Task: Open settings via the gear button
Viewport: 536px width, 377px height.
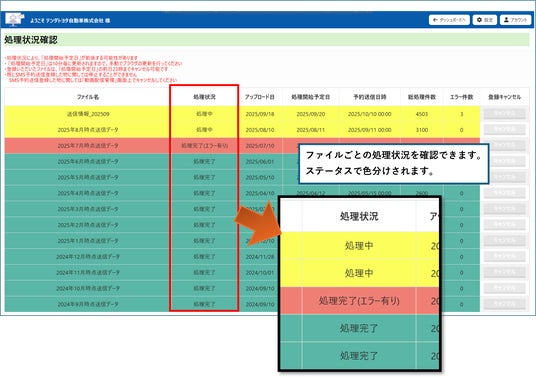Action: click(485, 20)
